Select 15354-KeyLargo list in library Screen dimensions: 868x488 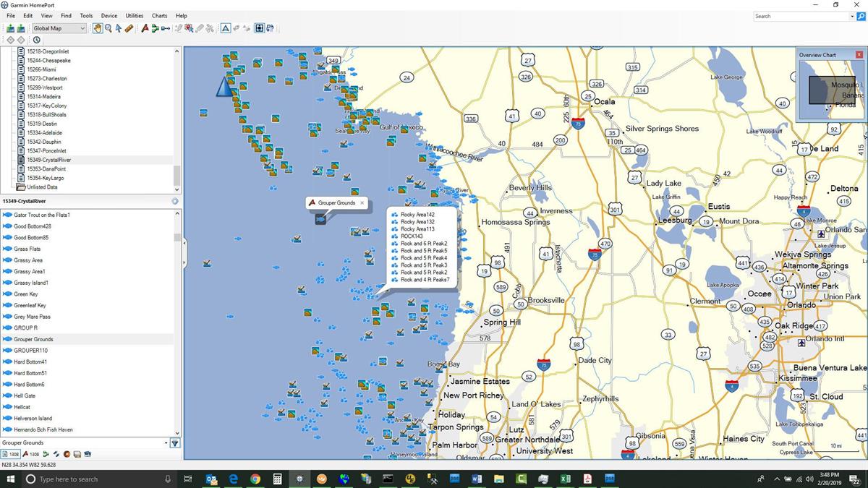tap(46, 178)
